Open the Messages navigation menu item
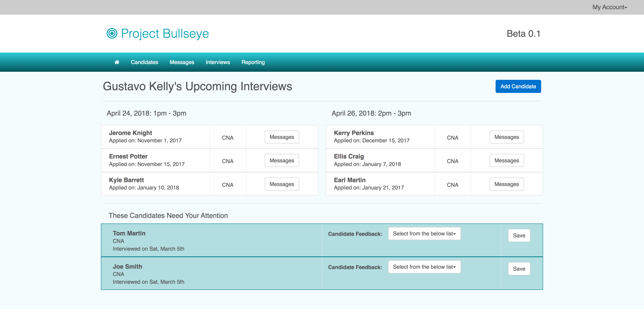 coord(182,62)
